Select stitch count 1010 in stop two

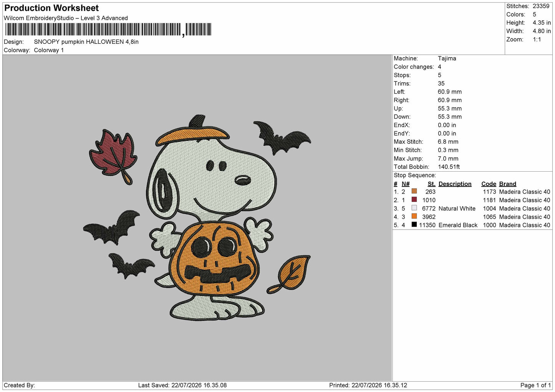429,200
